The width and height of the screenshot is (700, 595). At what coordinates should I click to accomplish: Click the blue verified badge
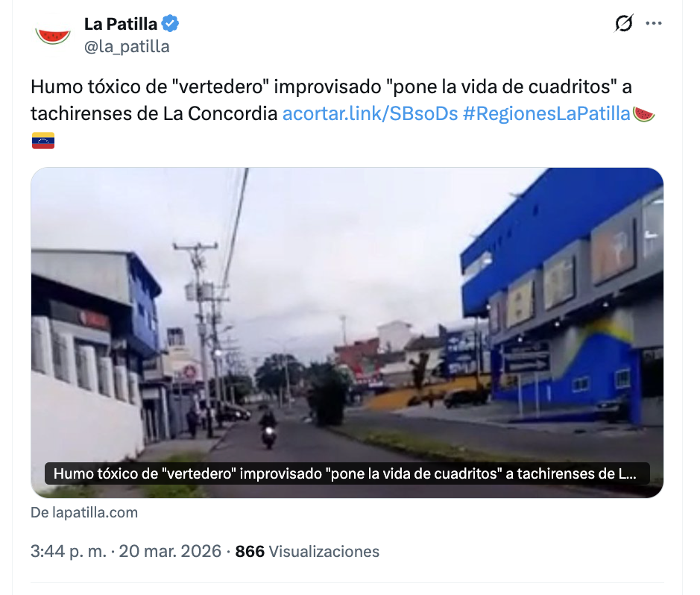(x=170, y=24)
